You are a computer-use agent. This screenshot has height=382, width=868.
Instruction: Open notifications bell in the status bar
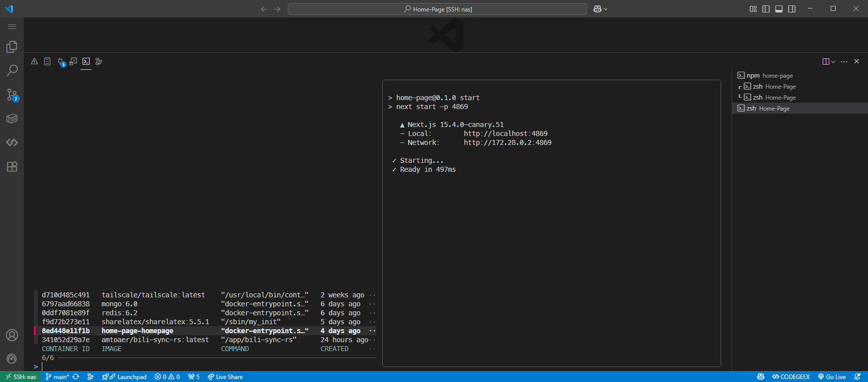click(x=857, y=377)
